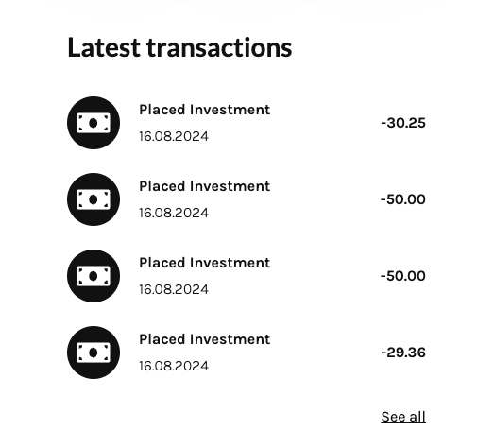Select the money icon of the second transaction
The image size is (494, 448).
(x=94, y=199)
